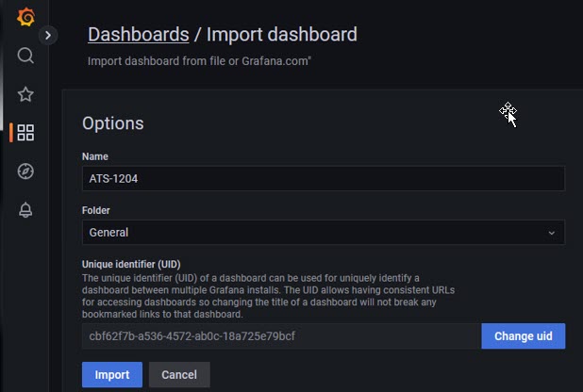Expand the sidebar with arrow button
This screenshot has width=583, height=392.
[48, 35]
